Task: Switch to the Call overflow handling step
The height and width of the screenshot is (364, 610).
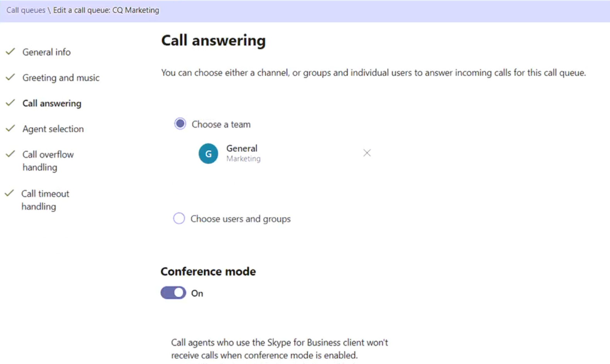Action: [x=48, y=160]
